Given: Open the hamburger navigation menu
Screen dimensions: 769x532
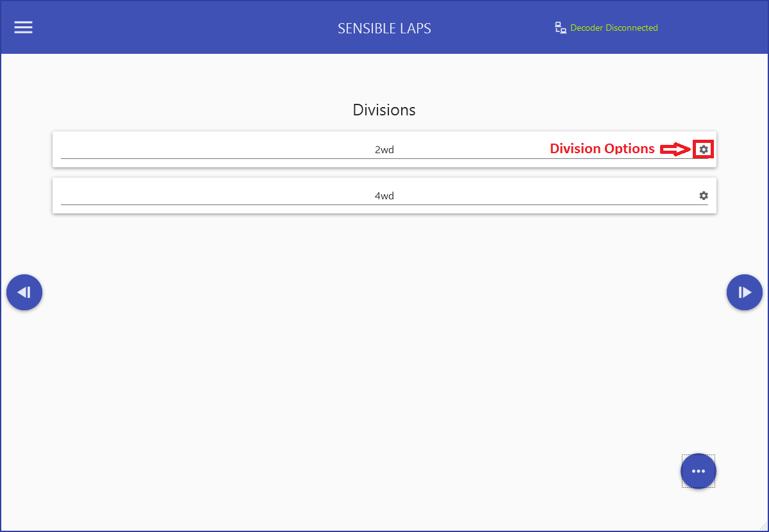Looking at the screenshot, I should click(x=24, y=28).
